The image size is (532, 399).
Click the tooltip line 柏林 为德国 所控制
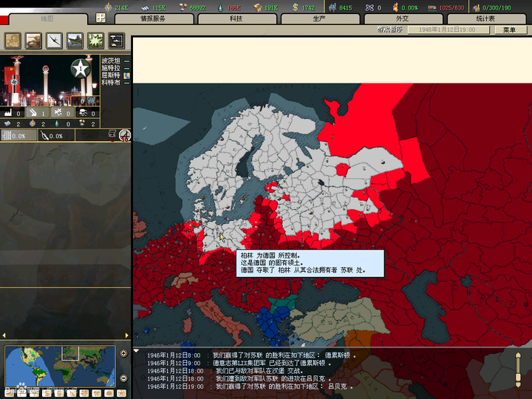(270, 255)
